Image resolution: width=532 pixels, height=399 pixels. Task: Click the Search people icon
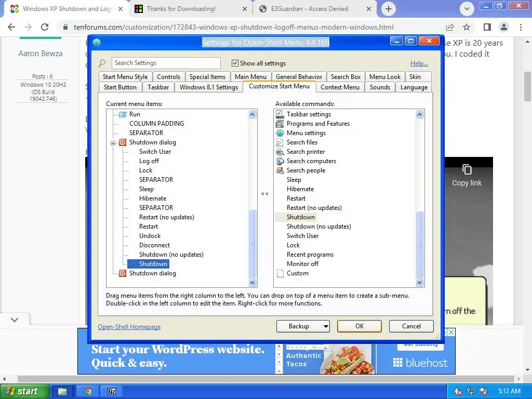[x=280, y=170]
